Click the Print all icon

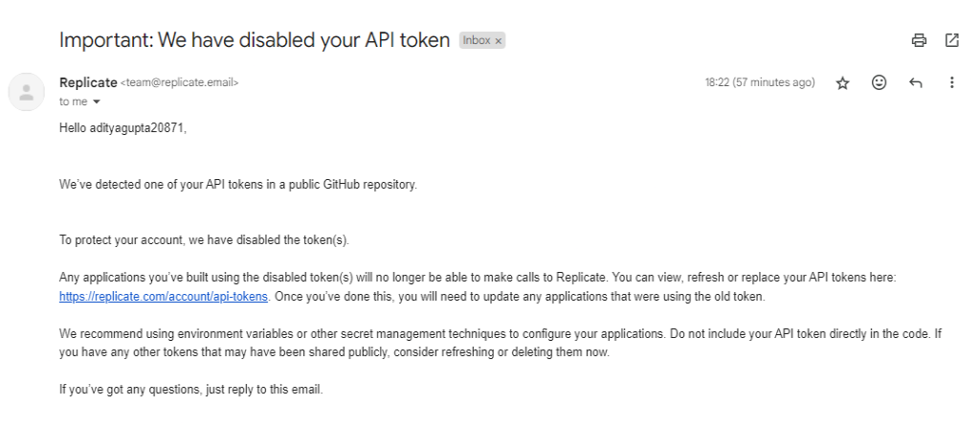[x=919, y=40]
